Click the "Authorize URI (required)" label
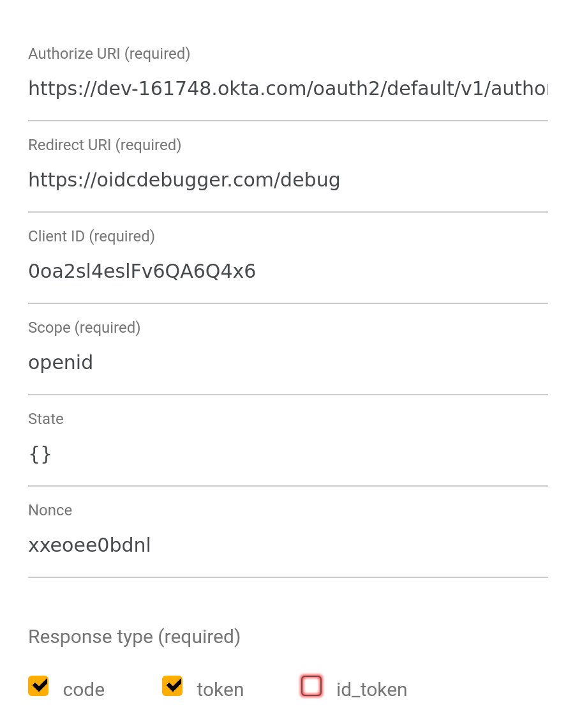This screenshot has height=728, width=582. tap(109, 54)
